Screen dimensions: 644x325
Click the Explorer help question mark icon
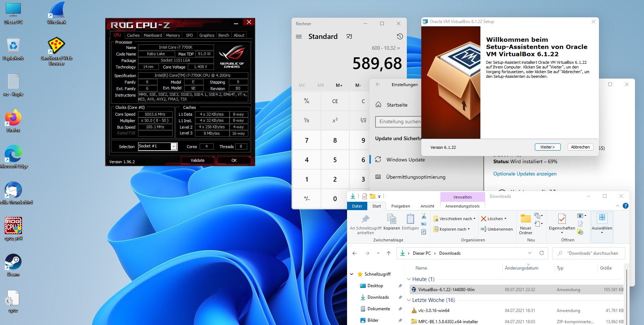click(x=626, y=206)
